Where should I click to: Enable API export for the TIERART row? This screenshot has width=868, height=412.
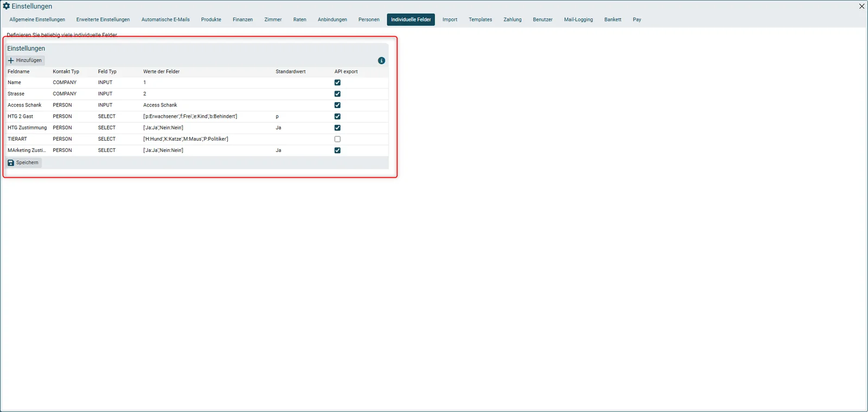click(x=337, y=139)
